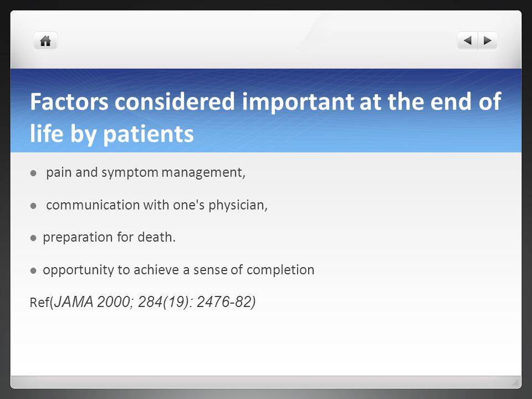Viewport: 532px width, 399px height.
Task: Click the bullet dot beside preparation for death
Action: [33, 238]
